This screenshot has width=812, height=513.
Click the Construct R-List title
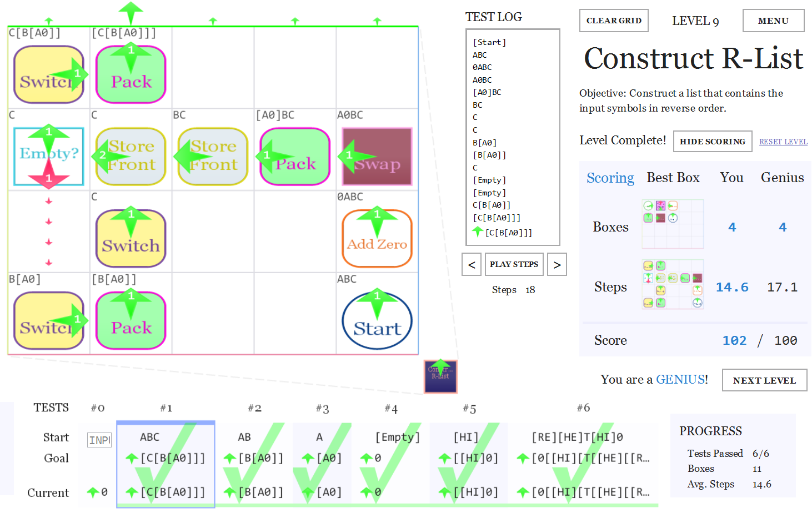[x=694, y=58]
